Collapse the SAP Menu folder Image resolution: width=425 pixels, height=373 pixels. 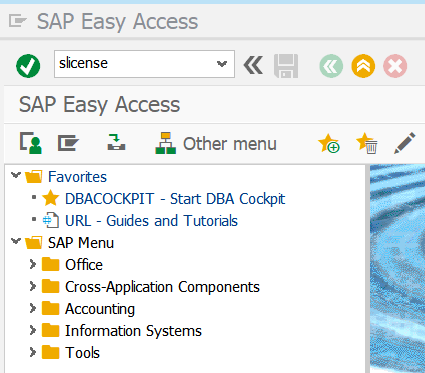[16, 241]
